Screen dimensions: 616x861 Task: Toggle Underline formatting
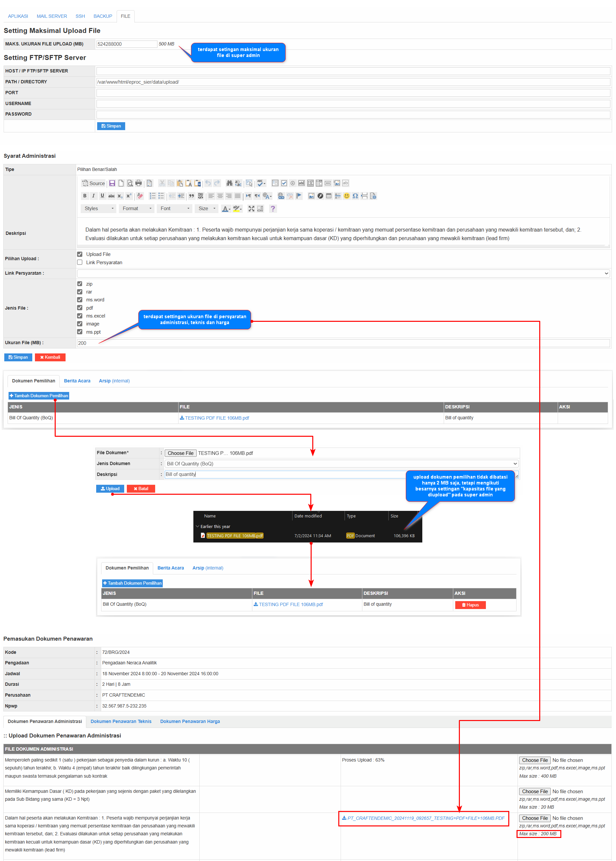click(102, 196)
